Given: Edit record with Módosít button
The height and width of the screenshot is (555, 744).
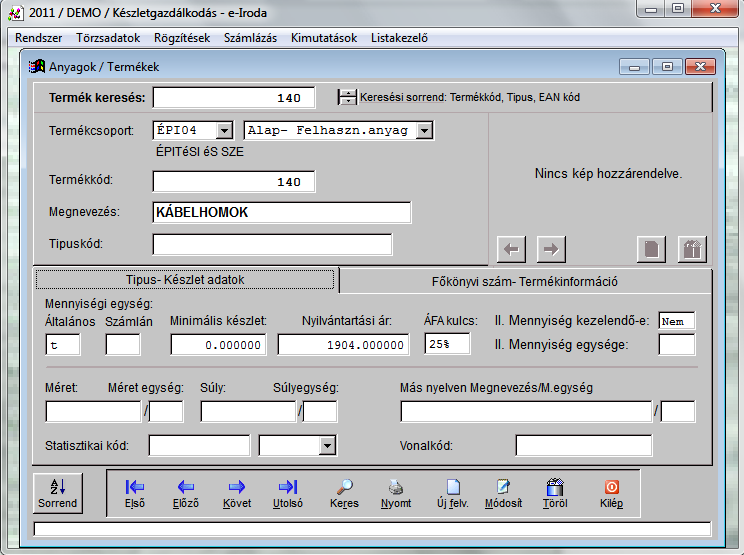Looking at the screenshot, I should [503, 493].
